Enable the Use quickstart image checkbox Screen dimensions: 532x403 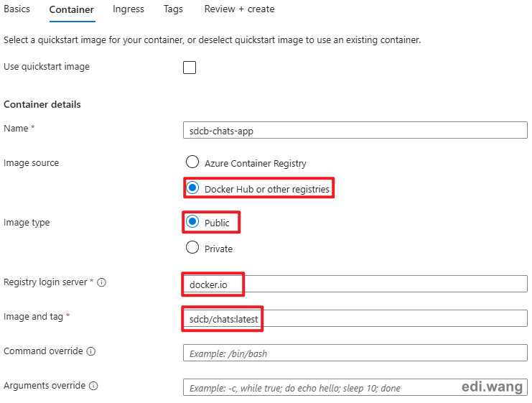[x=190, y=68]
